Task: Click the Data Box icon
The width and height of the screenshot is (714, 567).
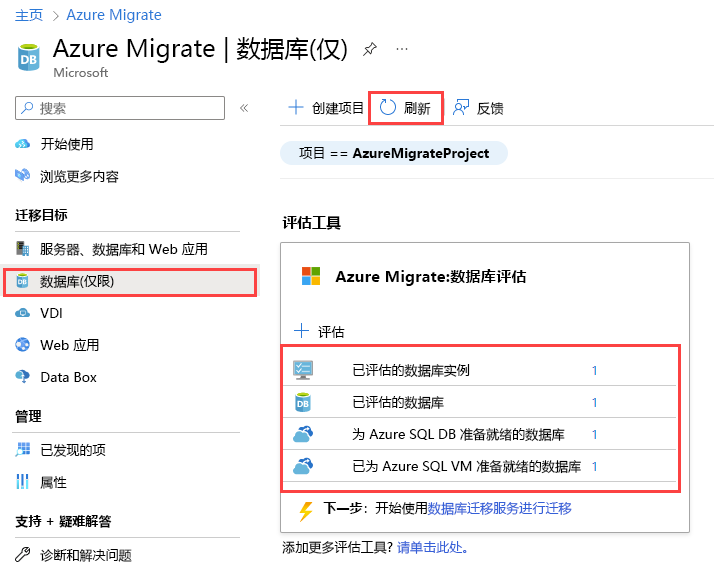Action: 22,377
